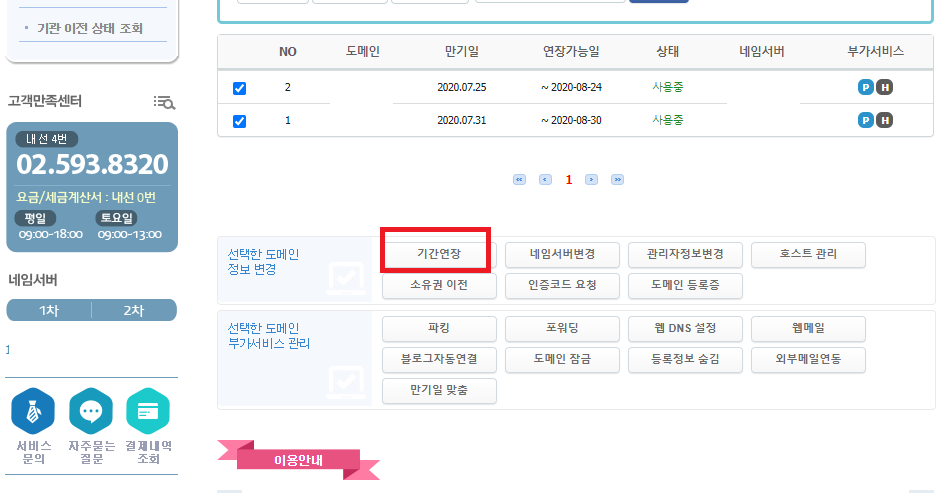Click the 웹메일 button

pos(808,328)
